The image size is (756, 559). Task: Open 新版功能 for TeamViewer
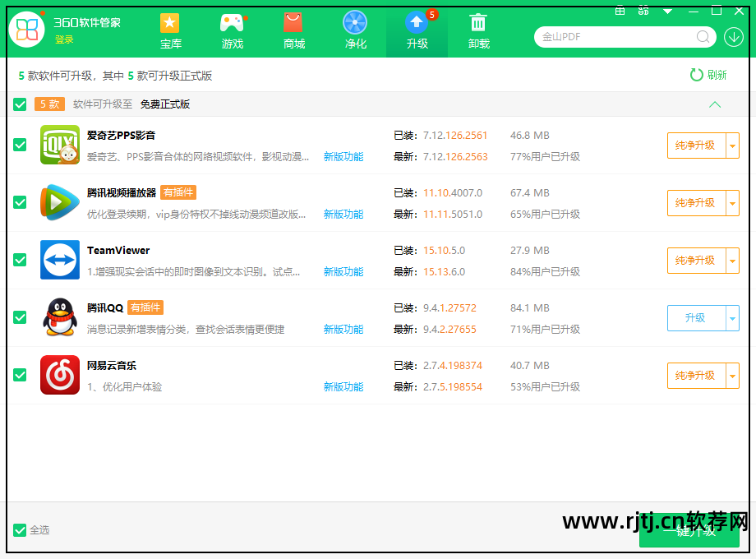click(343, 271)
